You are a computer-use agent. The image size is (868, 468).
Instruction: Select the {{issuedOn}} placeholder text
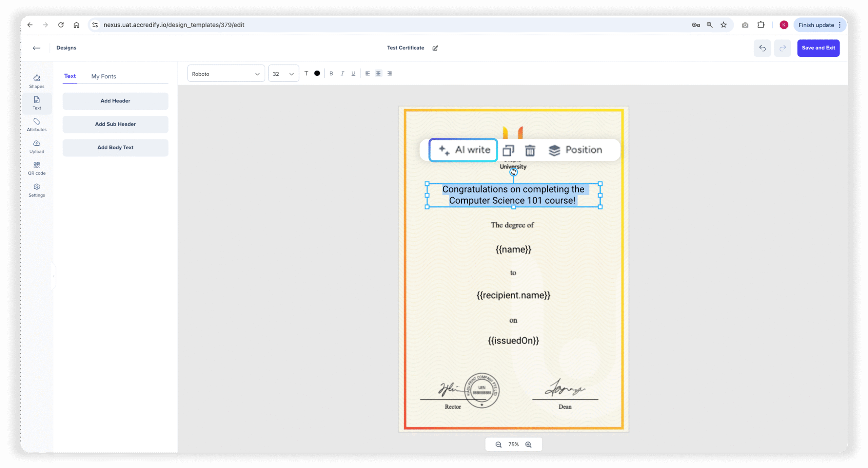pyautogui.click(x=513, y=341)
